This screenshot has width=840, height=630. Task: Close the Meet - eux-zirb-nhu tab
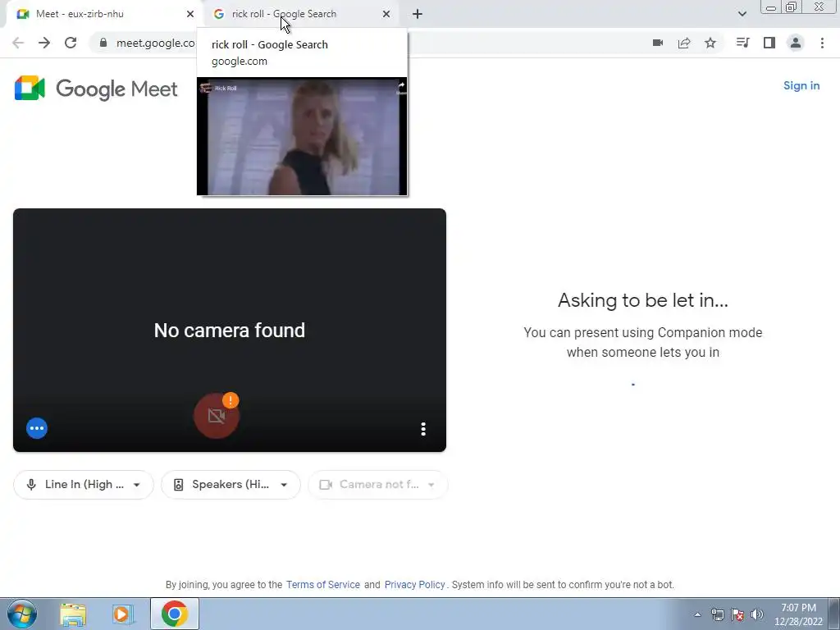pos(190,14)
